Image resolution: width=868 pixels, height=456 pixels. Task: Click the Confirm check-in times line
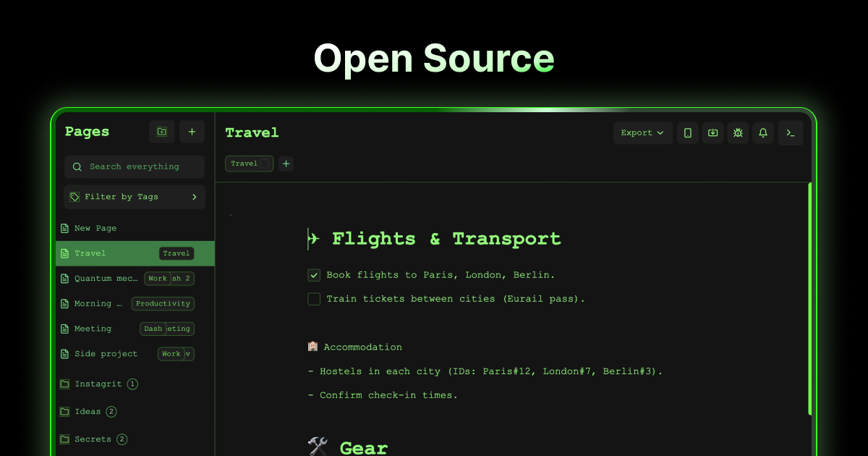[383, 395]
